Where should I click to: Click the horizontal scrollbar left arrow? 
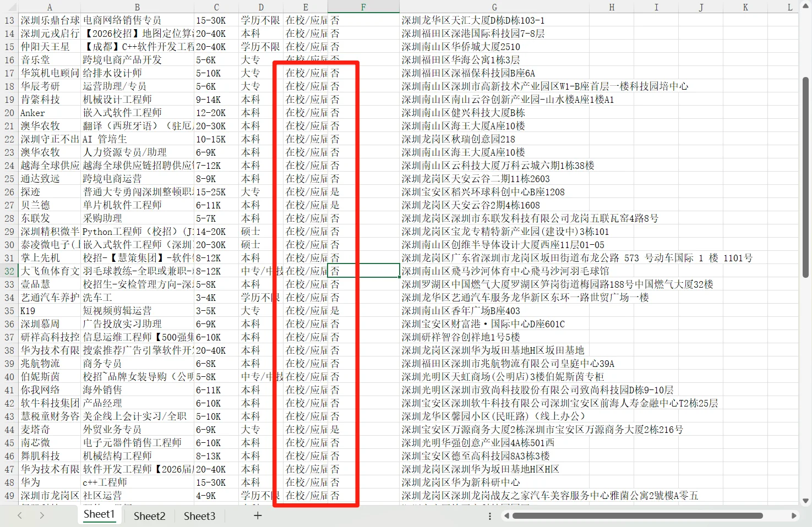tap(506, 516)
